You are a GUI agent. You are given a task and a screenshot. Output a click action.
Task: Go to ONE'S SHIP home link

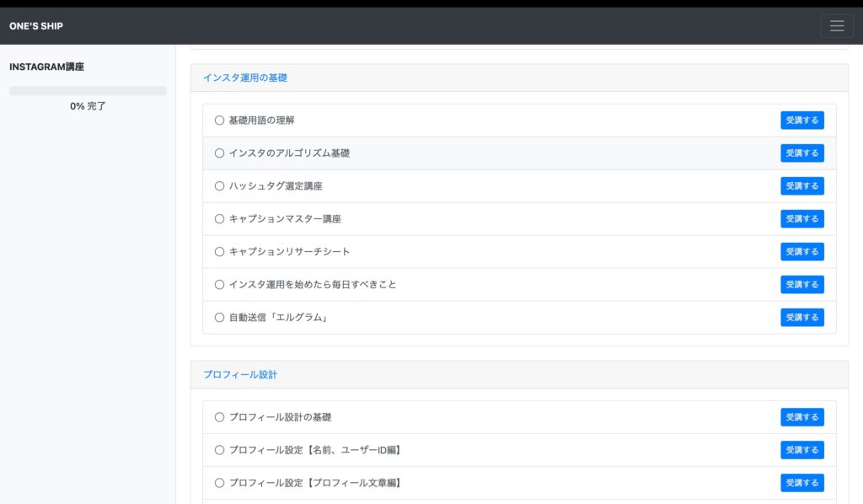36,26
